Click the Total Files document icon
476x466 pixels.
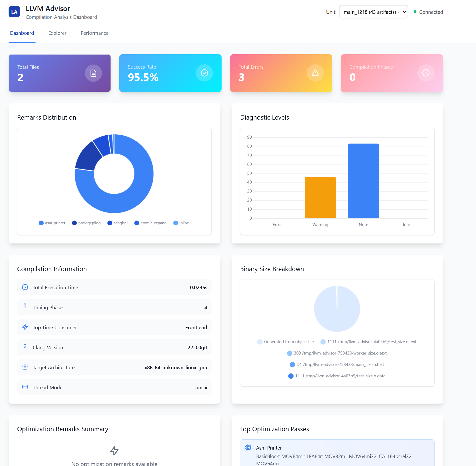point(93,73)
